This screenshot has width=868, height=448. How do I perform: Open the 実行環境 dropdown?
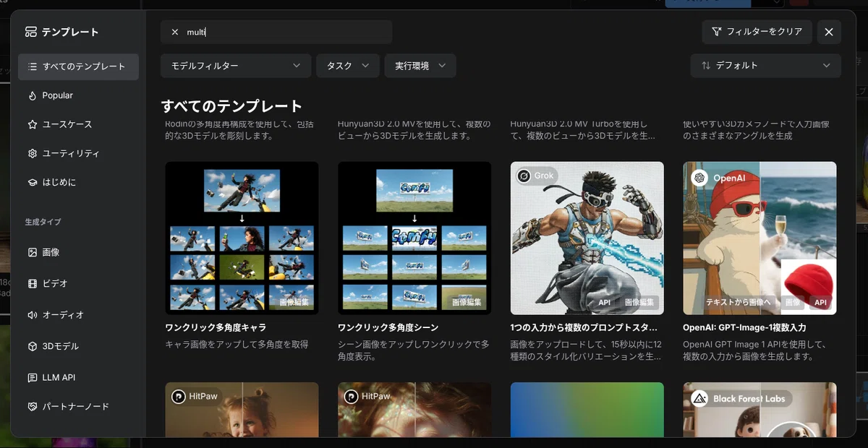click(x=420, y=66)
